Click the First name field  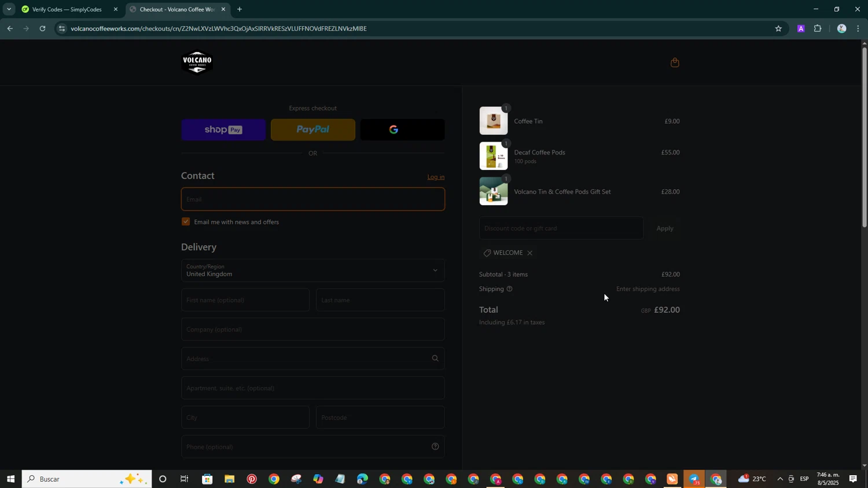tap(245, 300)
